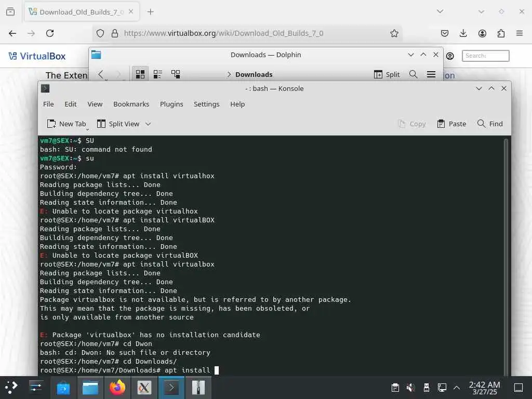Click the archive zipper icon in taskbar
Image resolution: width=532 pixels, height=399 pixels.
[198, 388]
